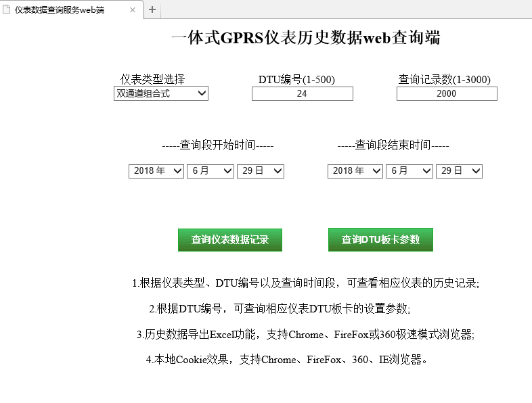The image size is (532, 403).
Task: Focus the DTU编号 input field
Action: click(x=302, y=94)
